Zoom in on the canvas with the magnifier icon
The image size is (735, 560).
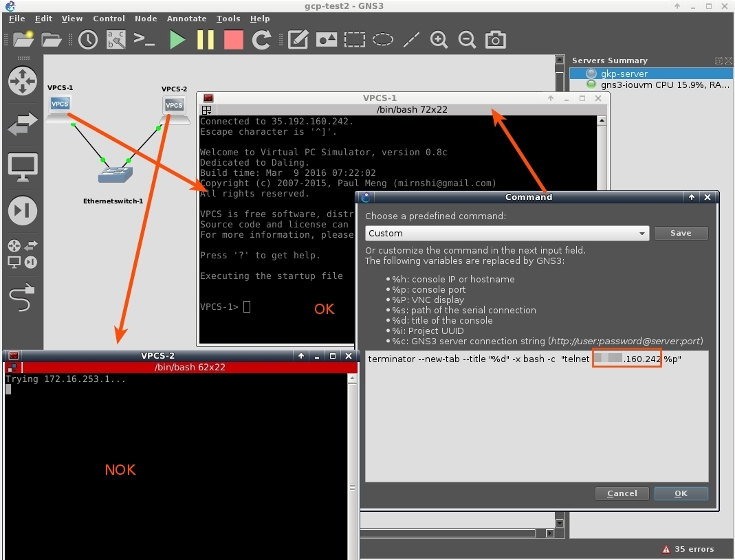pyautogui.click(x=439, y=39)
